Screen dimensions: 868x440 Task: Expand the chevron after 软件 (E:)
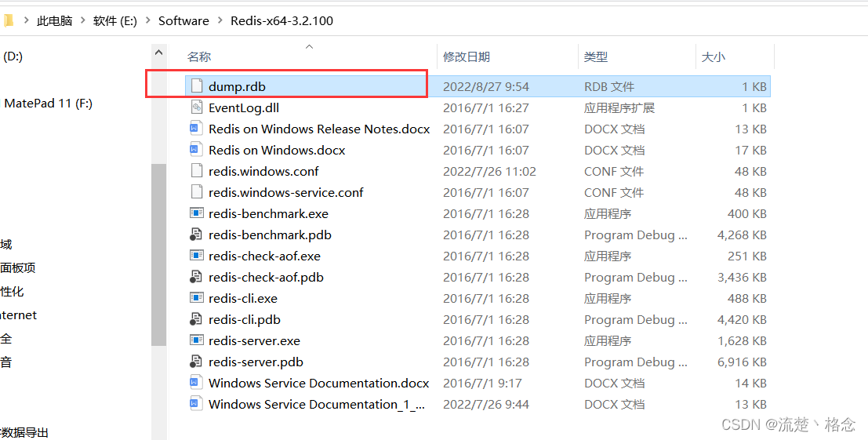tap(148, 21)
